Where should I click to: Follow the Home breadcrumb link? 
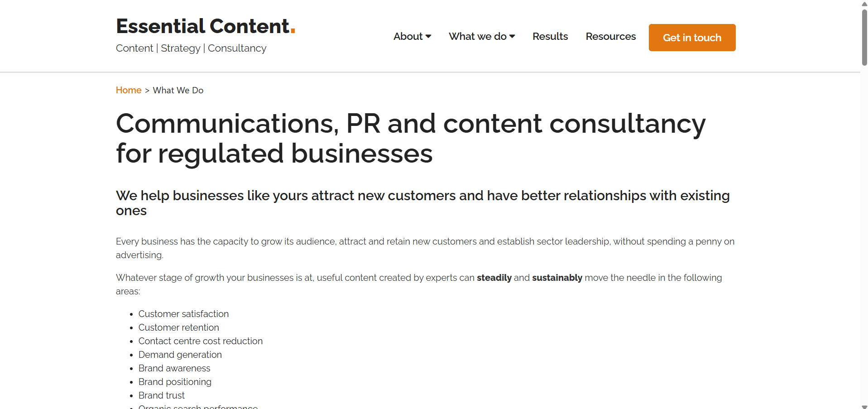129,90
